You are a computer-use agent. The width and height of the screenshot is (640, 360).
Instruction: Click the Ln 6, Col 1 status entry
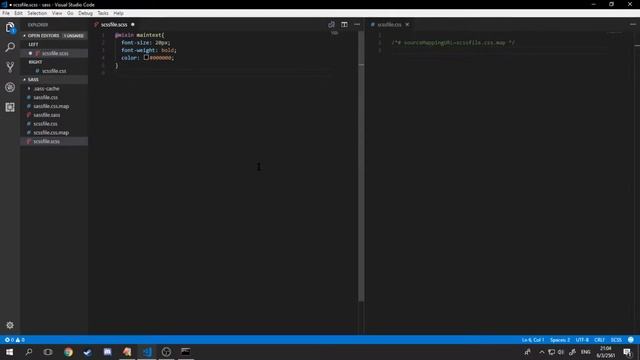tap(532, 340)
